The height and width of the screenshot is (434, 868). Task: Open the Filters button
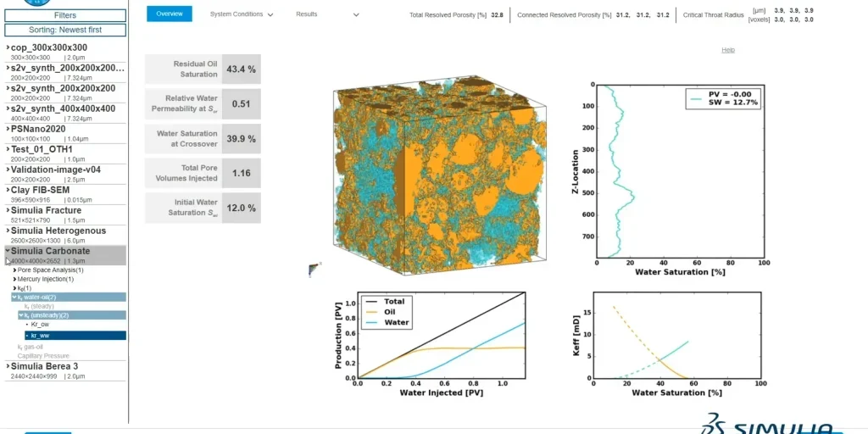pos(65,15)
